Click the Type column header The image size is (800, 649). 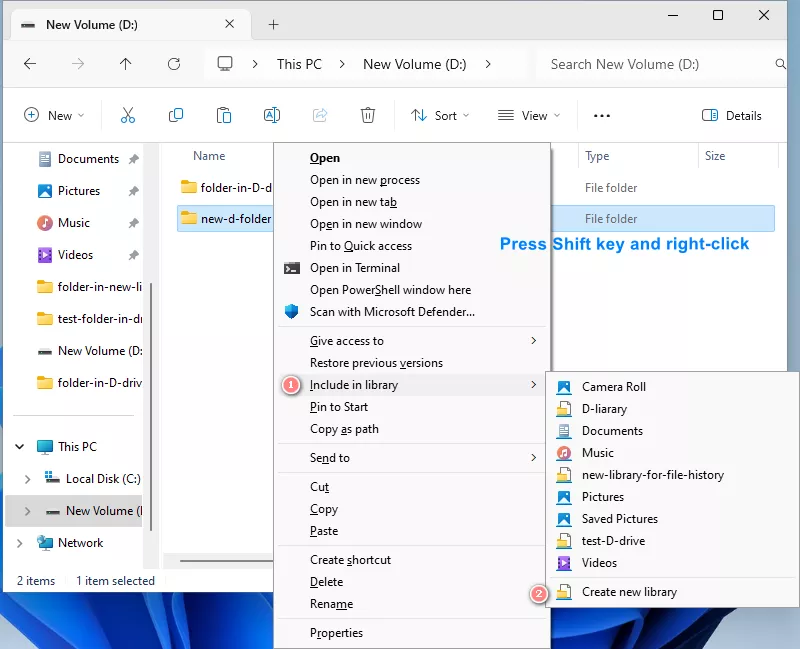(x=597, y=156)
